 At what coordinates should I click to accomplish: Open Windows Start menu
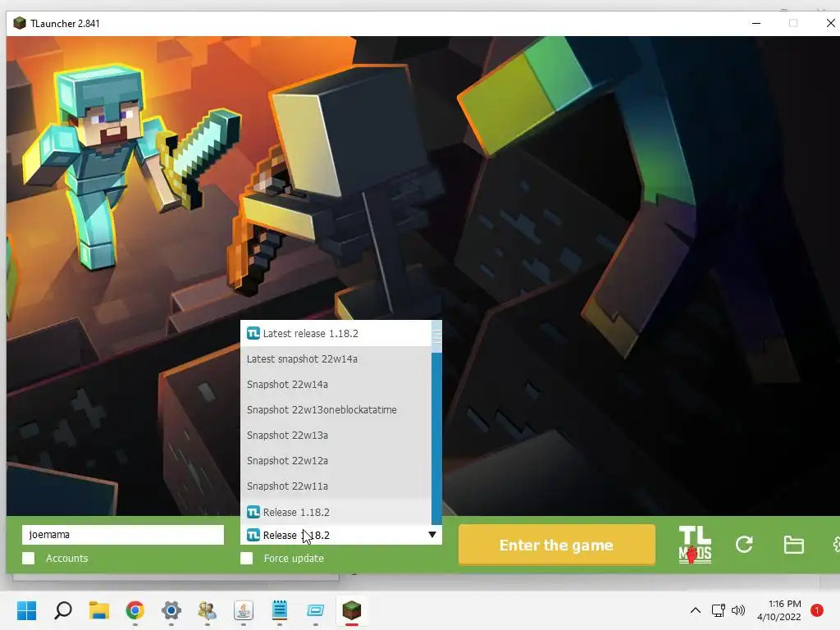click(x=26, y=610)
